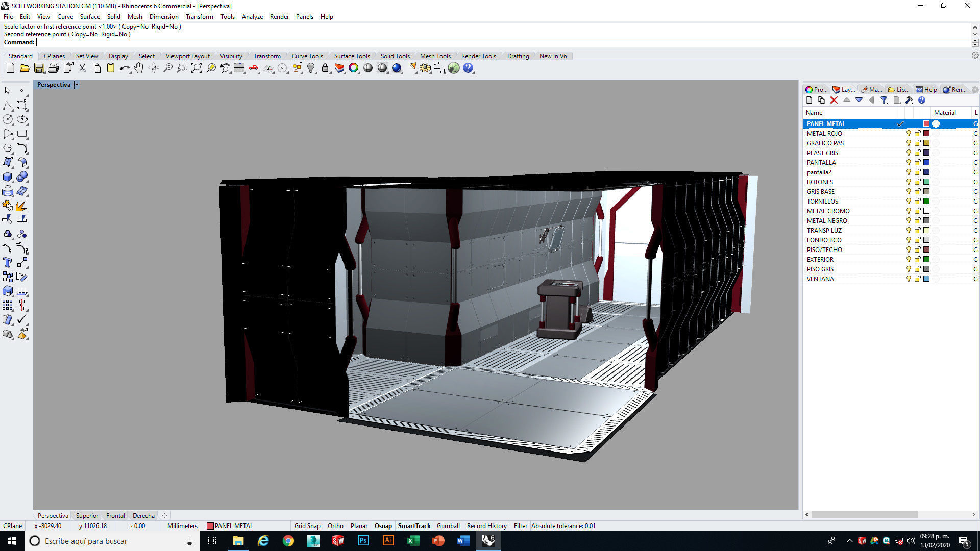The width and height of the screenshot is (980, 551).
Task: Select the Text object tool in sidebar
Action: click(x=8, y=262)
